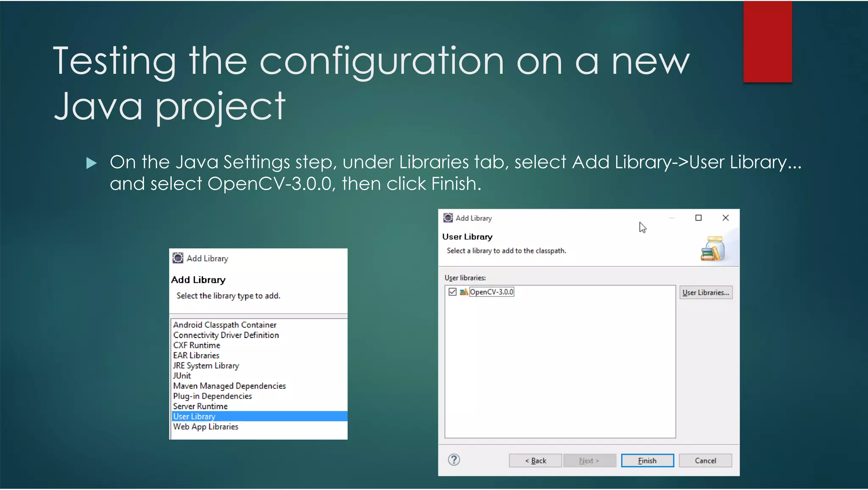Click the library jar books icon
This screenshot has height=490, width=868.
click(713, 249)
